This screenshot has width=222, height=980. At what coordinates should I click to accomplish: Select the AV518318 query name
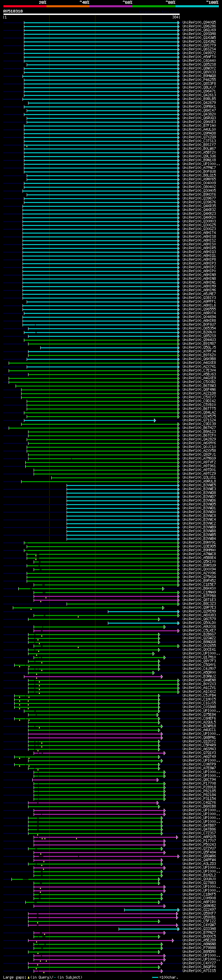click(13, 11)
